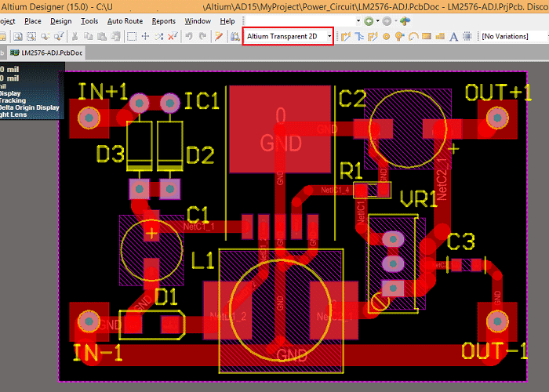
Task: Click the Undo arrow icon
Action: click(189, 36)
